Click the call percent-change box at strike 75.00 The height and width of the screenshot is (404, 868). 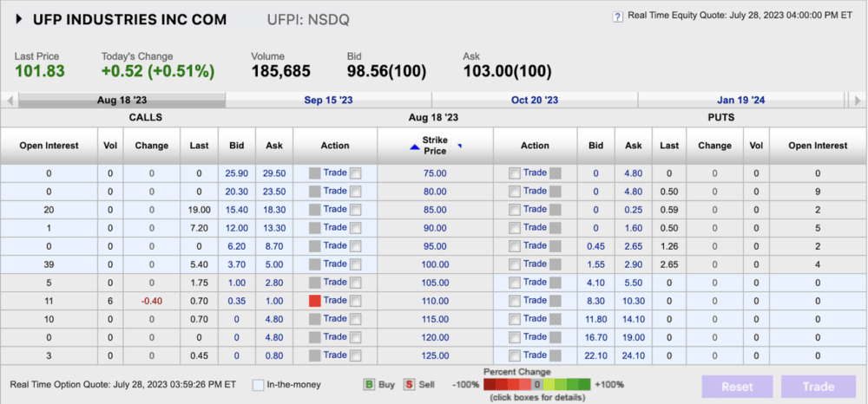(x=314, y=173)
